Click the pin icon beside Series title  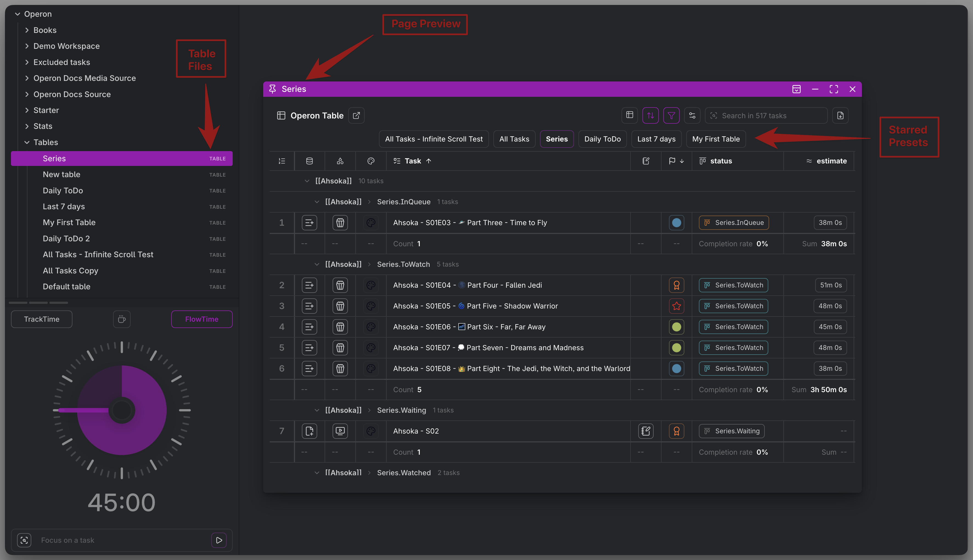click(272, 89)
